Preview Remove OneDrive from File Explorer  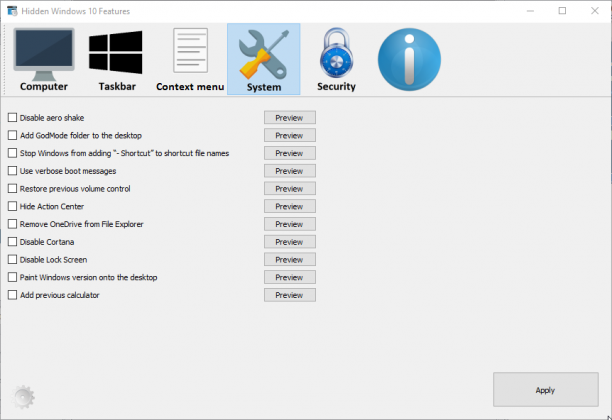pos(290,224)
